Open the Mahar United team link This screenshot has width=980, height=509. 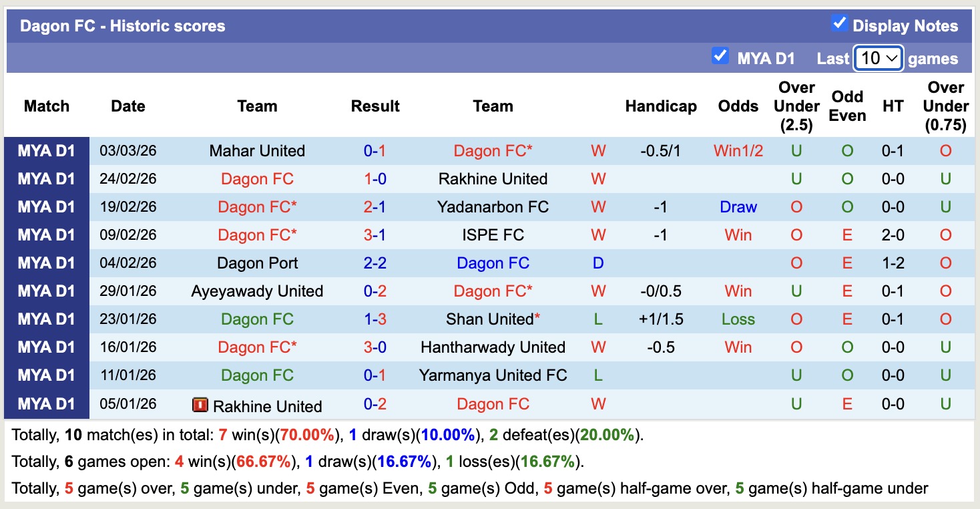coord(257,151)
